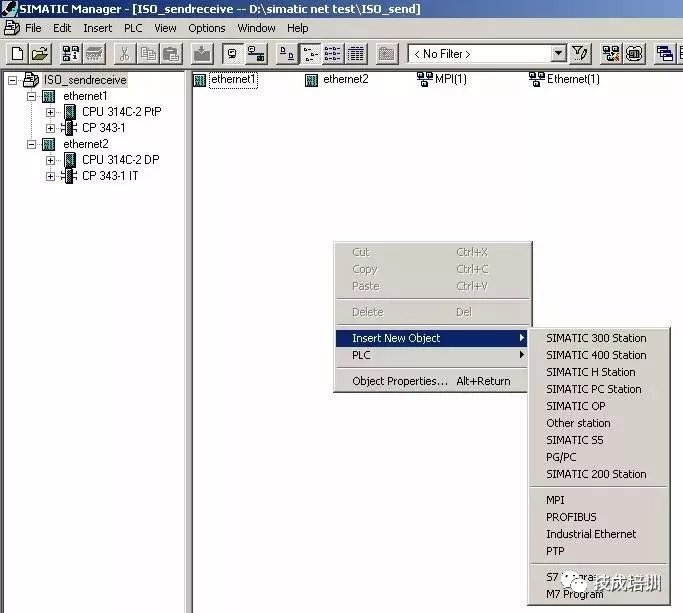Choose SIMATIC 300 Station from submenu
The width and height of the screenshot is (683, 613).
pos(596,338)
